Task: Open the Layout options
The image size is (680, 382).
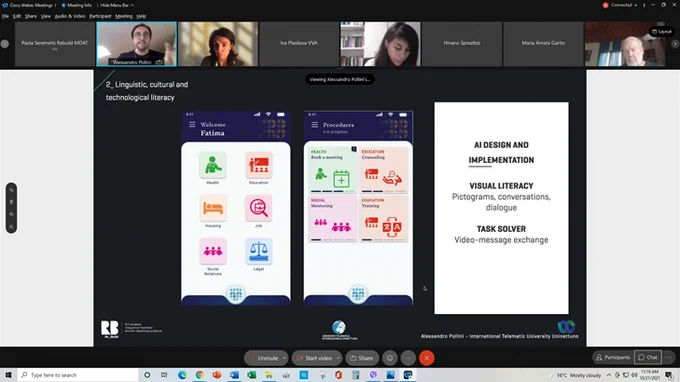Action: pos(661,31)
